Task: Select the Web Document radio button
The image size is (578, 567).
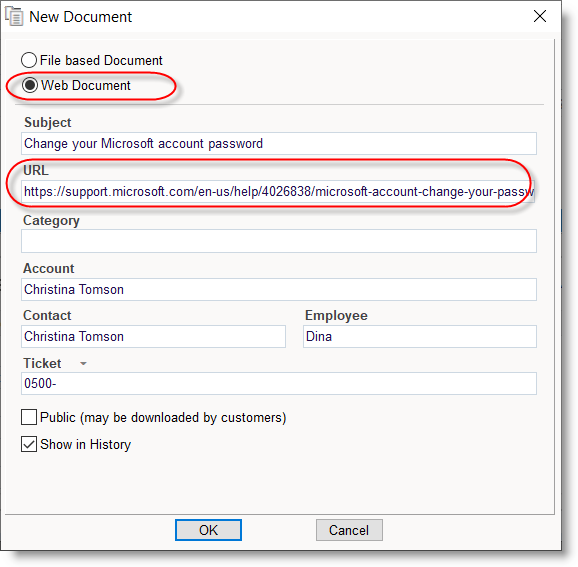Action: pos(29,85)
